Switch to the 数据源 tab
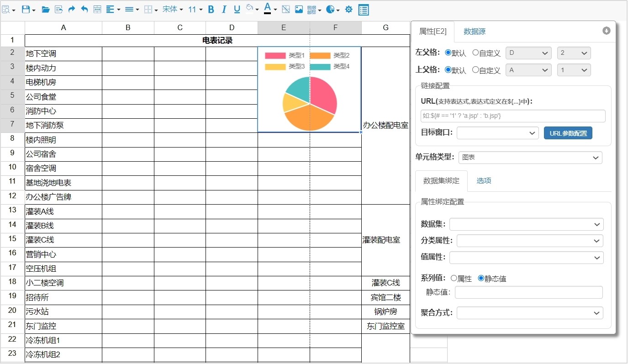This screenshot has height=364, width=628. [x=474, y=31]
